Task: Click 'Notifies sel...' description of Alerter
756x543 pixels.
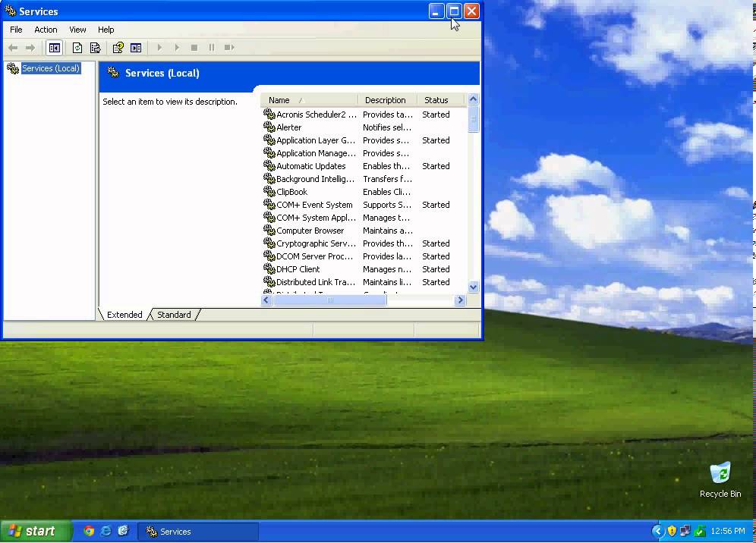Action: pyautogui.click(x=387, y=127)
